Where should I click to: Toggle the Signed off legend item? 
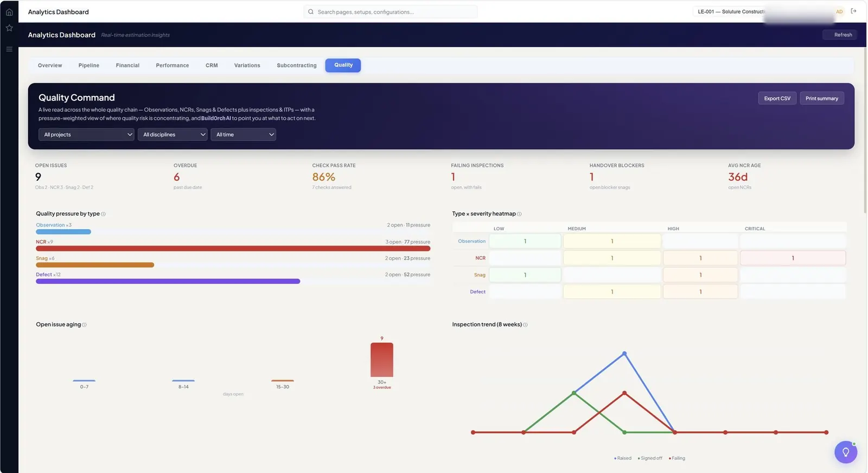click(x=650, y=458)
